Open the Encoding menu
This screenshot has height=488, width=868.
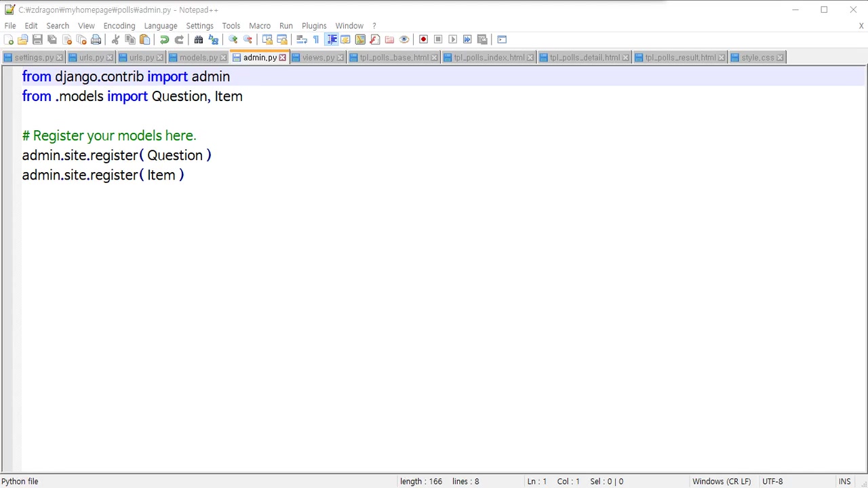tap(119, 26)
